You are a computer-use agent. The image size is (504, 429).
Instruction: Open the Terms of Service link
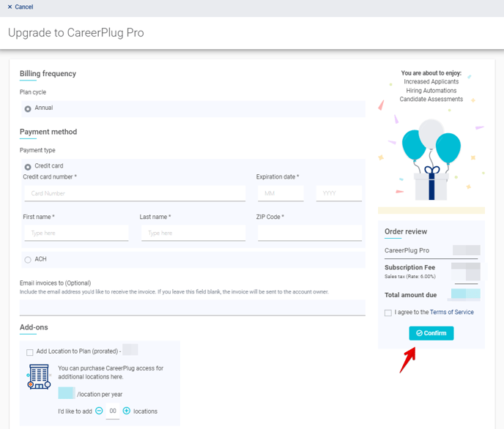(x=451, y=312)
